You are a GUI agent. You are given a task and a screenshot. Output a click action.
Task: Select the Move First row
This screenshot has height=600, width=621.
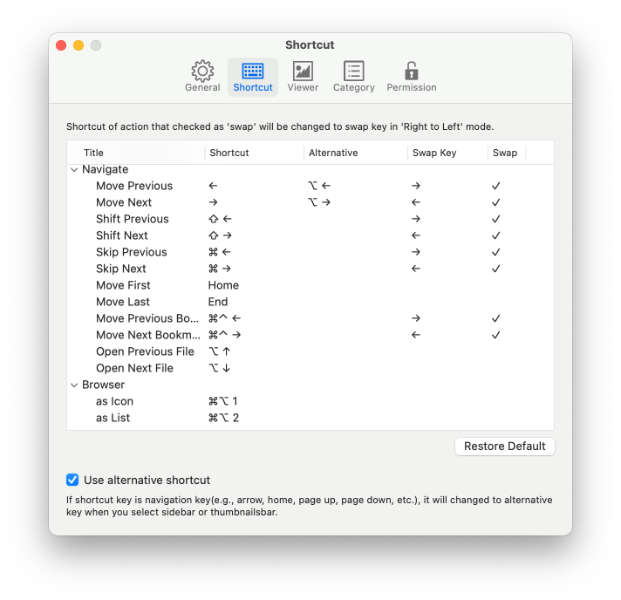(x=124, y=285)
